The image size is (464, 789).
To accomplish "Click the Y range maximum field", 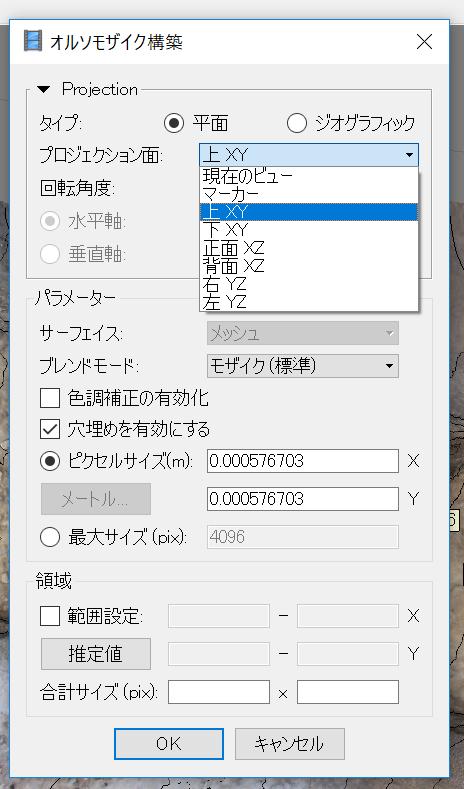I will click(x=348, y=654).
